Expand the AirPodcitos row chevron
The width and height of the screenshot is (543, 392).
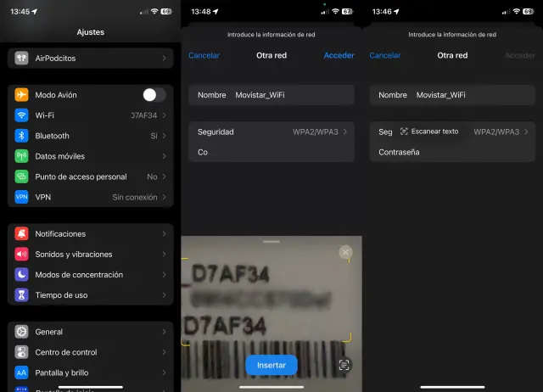click(x=164, y=59)
